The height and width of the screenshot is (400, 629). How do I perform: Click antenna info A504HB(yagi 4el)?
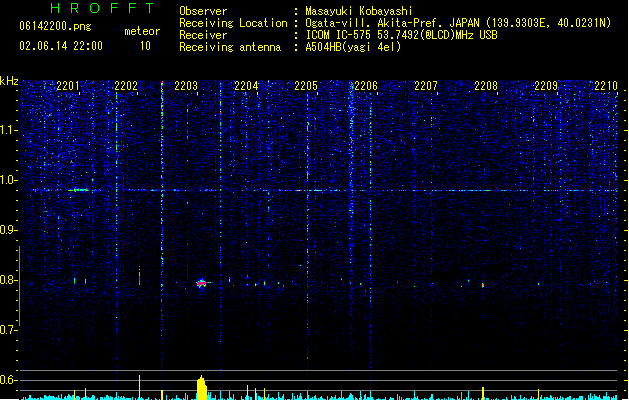353,47
